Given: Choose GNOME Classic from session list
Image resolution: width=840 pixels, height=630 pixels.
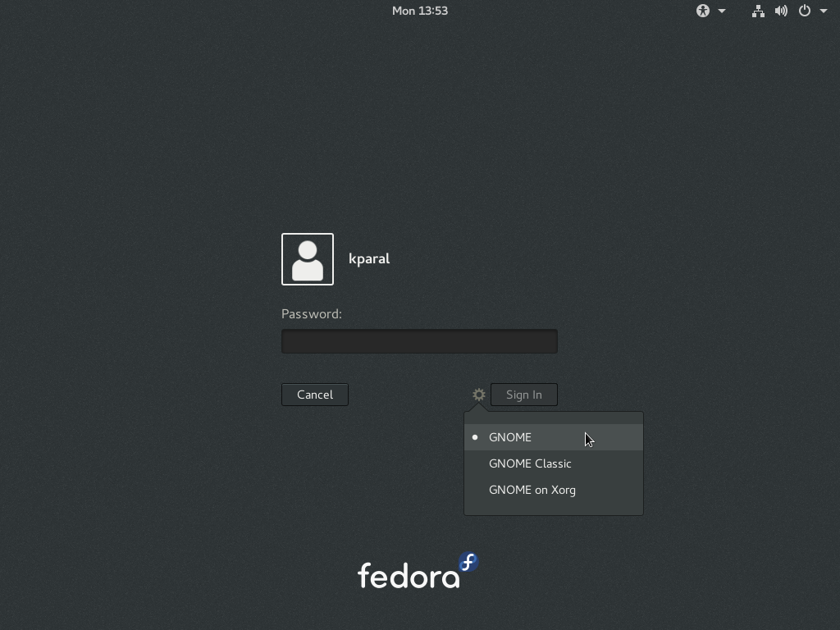Looking at the screenshot, I should click(x=530, y=463).
